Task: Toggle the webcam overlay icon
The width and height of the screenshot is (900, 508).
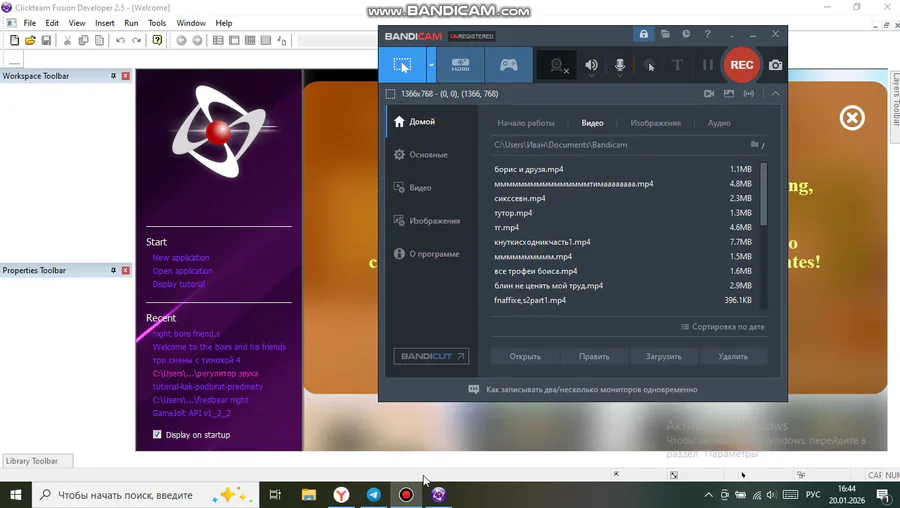Action: pos(558,65)
